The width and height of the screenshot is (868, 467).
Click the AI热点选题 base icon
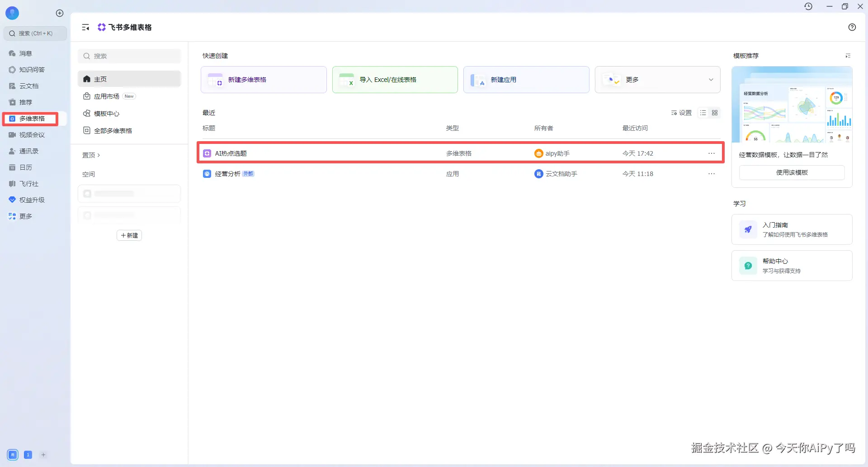coord(207,153)
